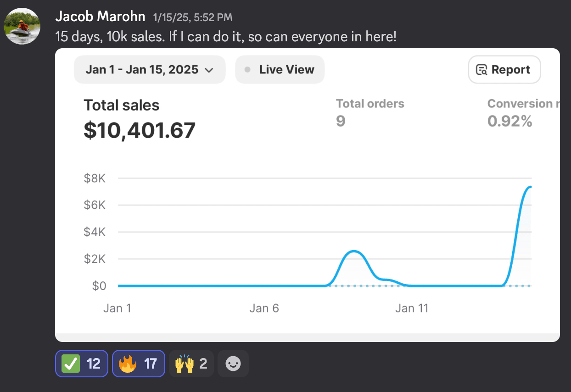Toggle the reaction count showing 12
This screenshot has width=571, height=392.
pos(94,364)
